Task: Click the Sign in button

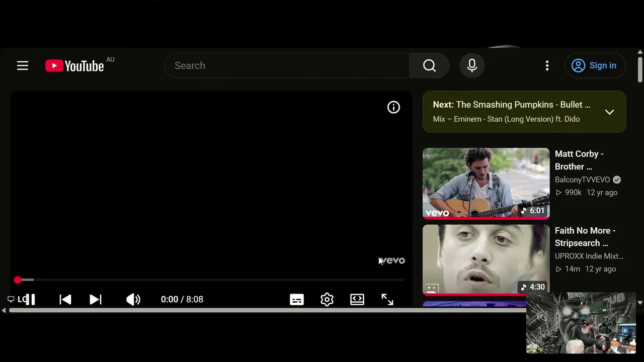Action: pos(595,66)
